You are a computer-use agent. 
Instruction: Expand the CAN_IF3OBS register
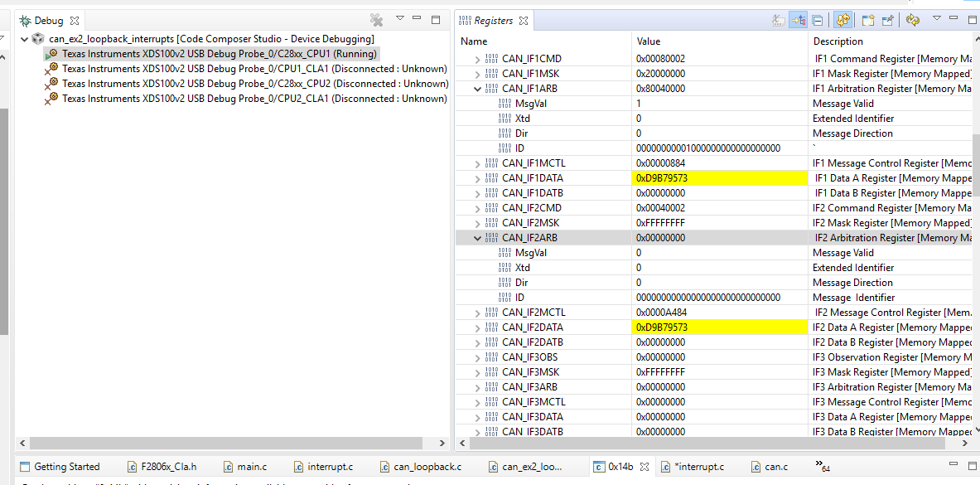click(x=477, y=357)
